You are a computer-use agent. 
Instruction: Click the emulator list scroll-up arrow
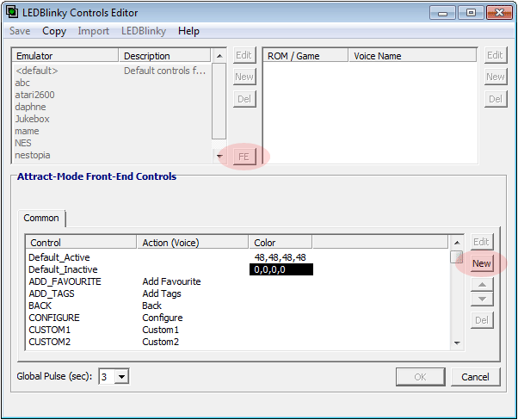[219, 56]
